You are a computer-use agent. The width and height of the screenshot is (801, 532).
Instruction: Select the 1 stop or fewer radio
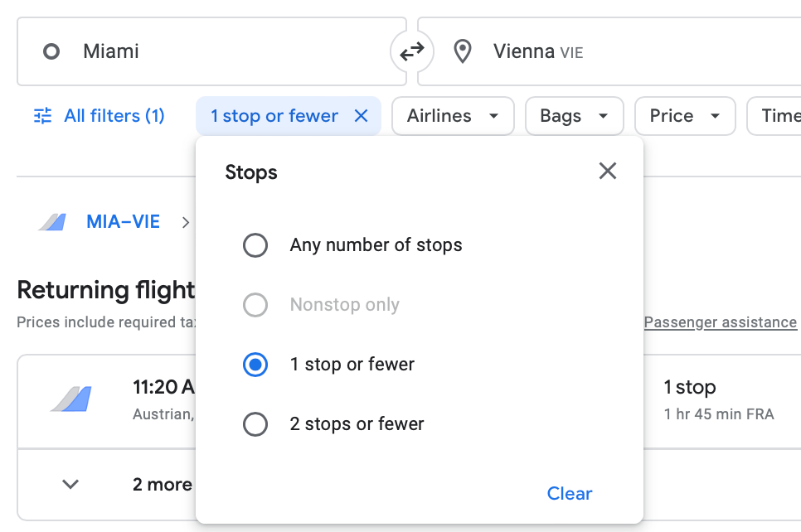coord(255,365)
